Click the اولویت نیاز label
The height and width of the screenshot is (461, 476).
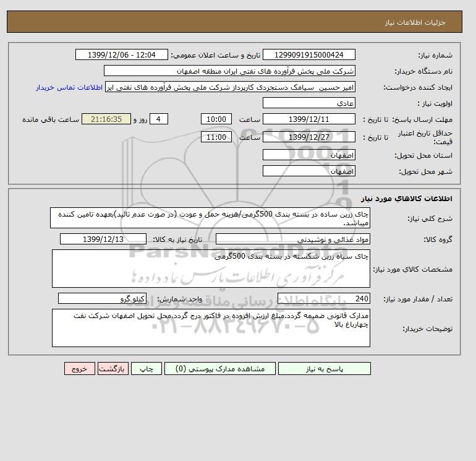coord(435,103)
